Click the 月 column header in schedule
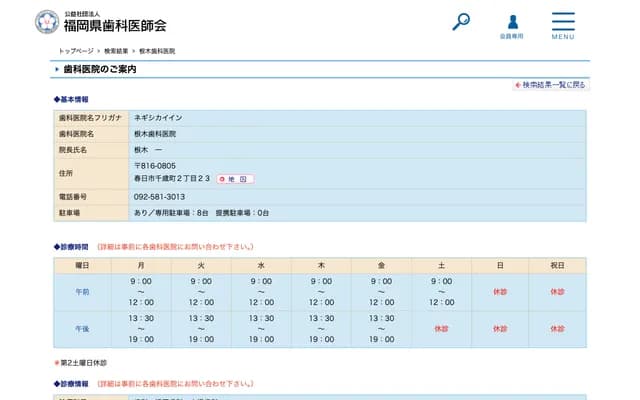This screenshot has height=400, width=640. [141, 265]
